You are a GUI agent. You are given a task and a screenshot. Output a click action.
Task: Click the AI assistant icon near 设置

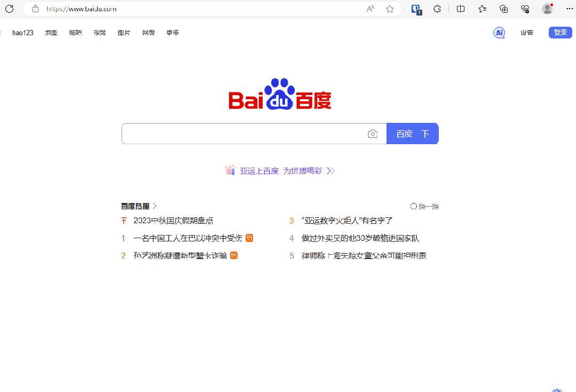(499, 33)
